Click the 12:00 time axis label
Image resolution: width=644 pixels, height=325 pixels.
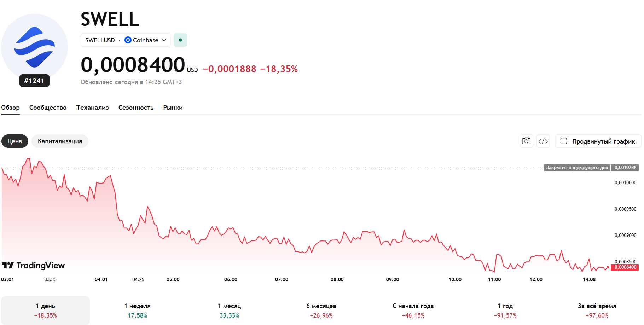[x=536, y=279]
